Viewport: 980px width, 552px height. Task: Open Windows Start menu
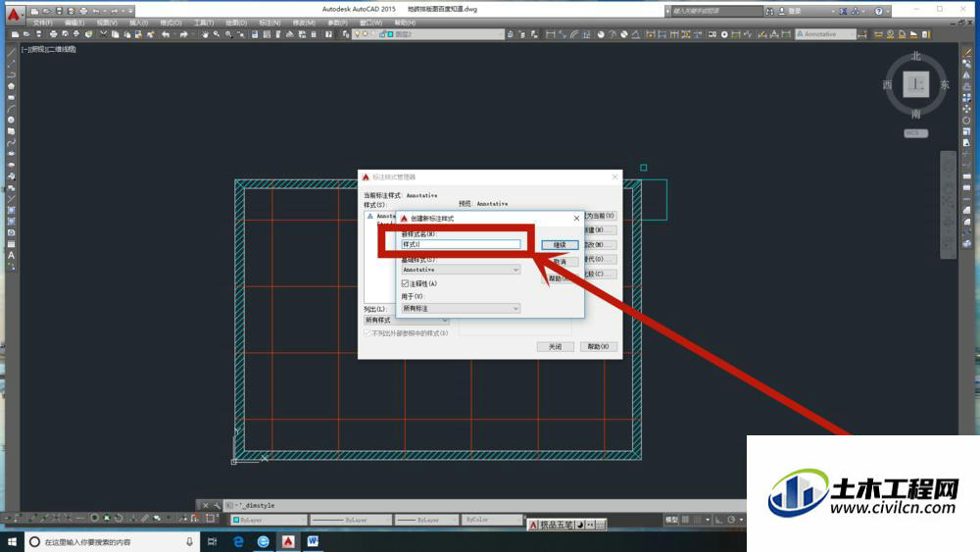tap(12, 541)
